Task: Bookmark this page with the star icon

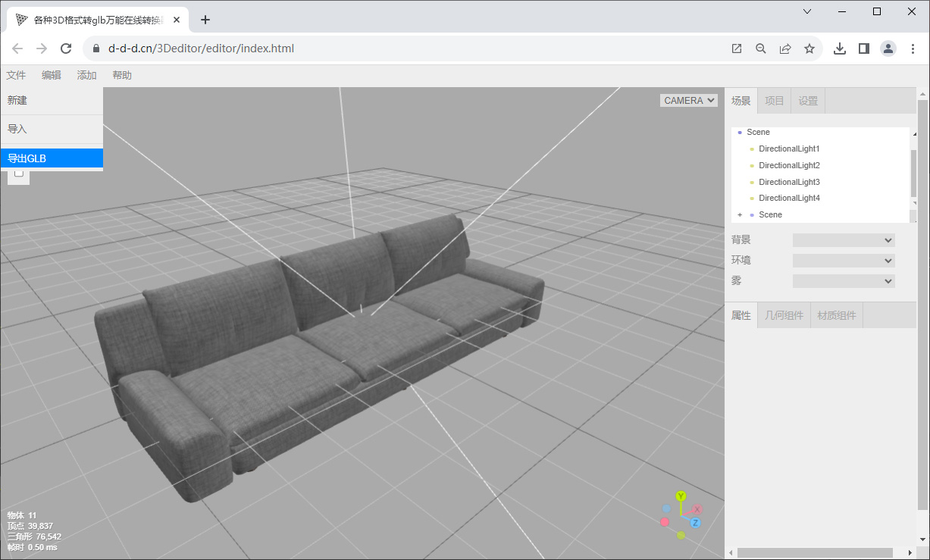Action: pyautogui.click(x=809, y=48)
